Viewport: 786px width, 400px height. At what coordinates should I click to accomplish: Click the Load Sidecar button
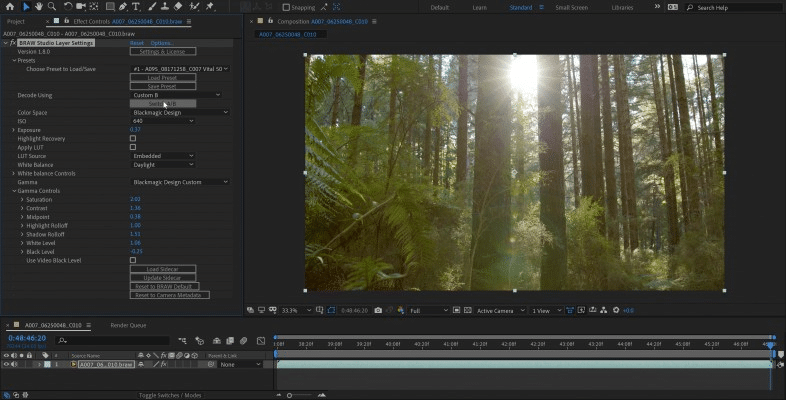tap(163, 269)
